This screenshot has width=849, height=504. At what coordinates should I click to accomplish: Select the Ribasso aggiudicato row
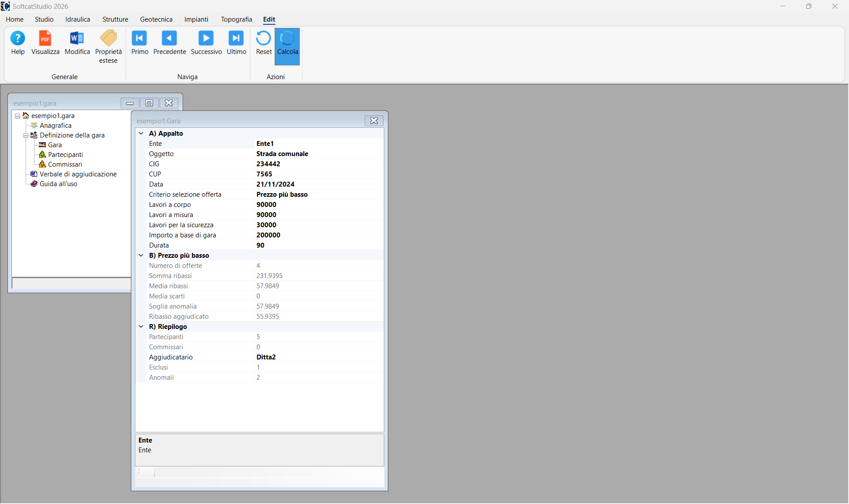[x=265, y=317]
